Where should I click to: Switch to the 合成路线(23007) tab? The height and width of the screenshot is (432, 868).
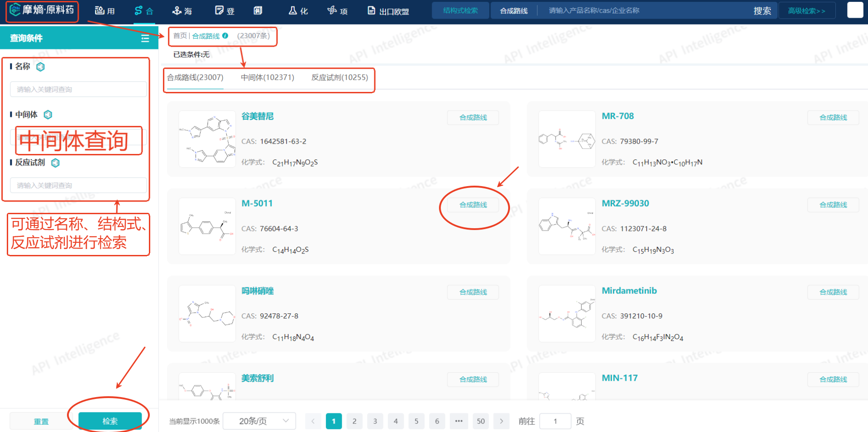(195, 77)
